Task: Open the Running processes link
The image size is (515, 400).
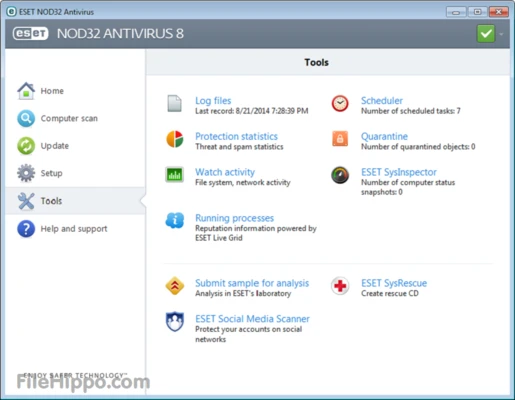Action: tap(234, 218)
